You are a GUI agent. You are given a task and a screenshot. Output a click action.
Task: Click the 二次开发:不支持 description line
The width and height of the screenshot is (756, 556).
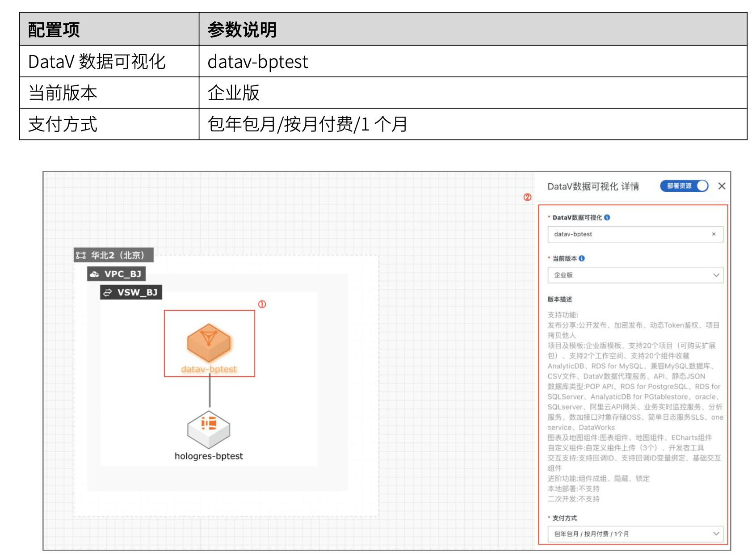(574, 499)
